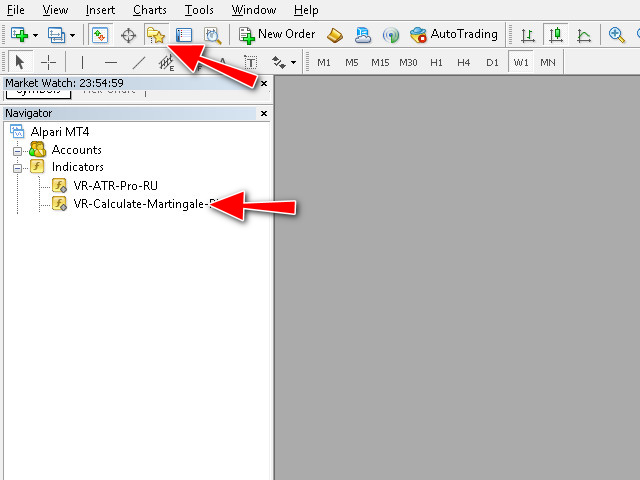This screenshot has height=480, width=640.
Task: Select the VR-ATR-Pro-RU indicator
Action: pyautogui.click(x=116, y=186)
